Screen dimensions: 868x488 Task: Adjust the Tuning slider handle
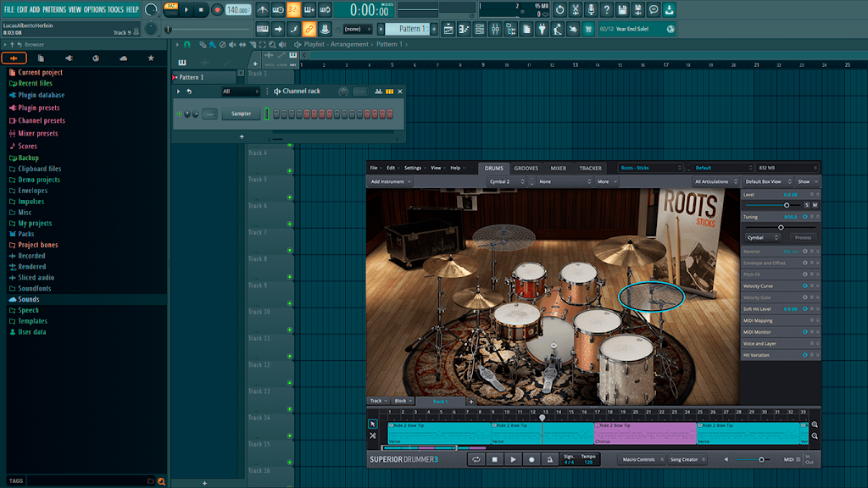tap(781, 227)
